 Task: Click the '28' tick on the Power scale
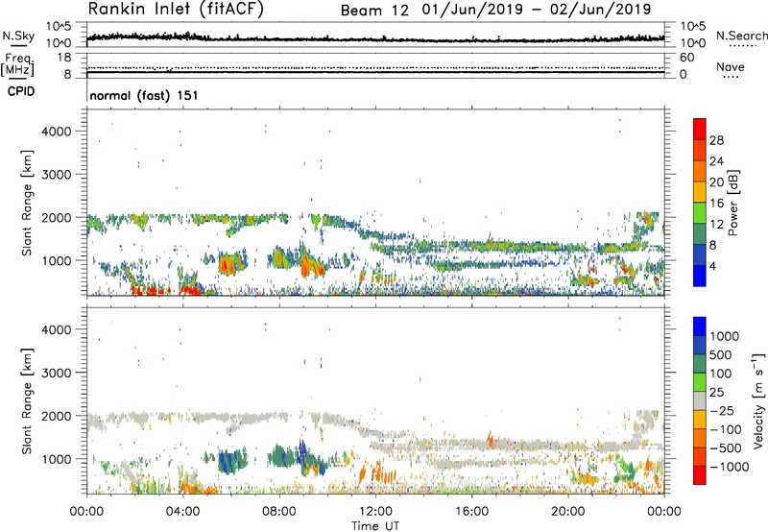pyautogui.click(x=716, y=140)
